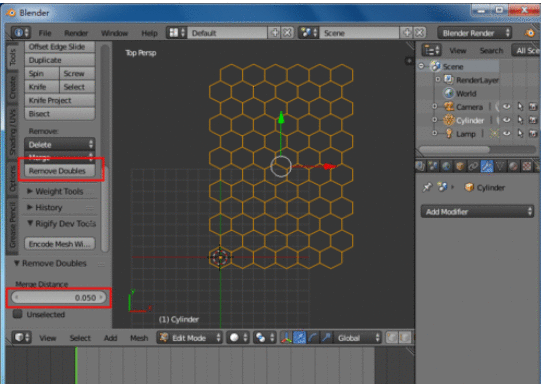This screenshot has height=384, width=541.
Task: Expand the RenderLayer outliner node
Action: point(438,79)
